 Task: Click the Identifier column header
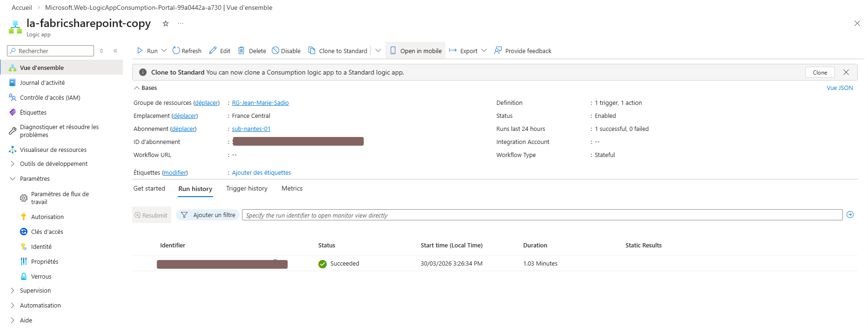[173, 245]
